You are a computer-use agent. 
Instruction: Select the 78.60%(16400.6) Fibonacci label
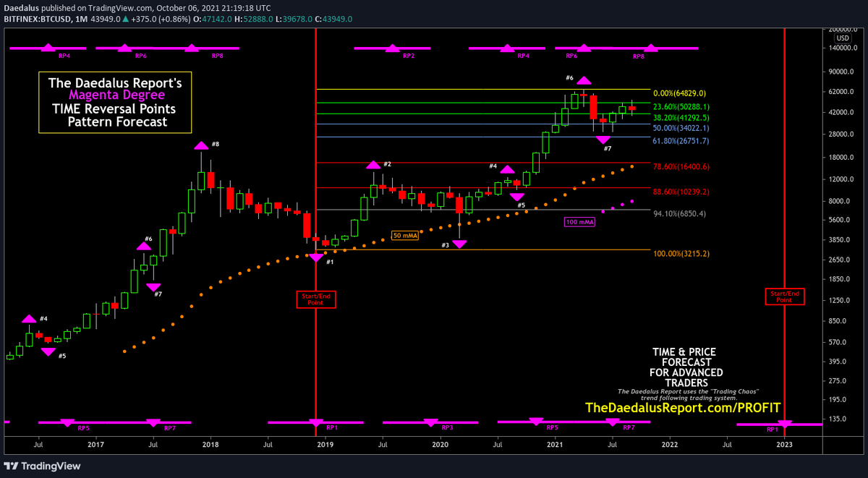[x=682, y=166]
